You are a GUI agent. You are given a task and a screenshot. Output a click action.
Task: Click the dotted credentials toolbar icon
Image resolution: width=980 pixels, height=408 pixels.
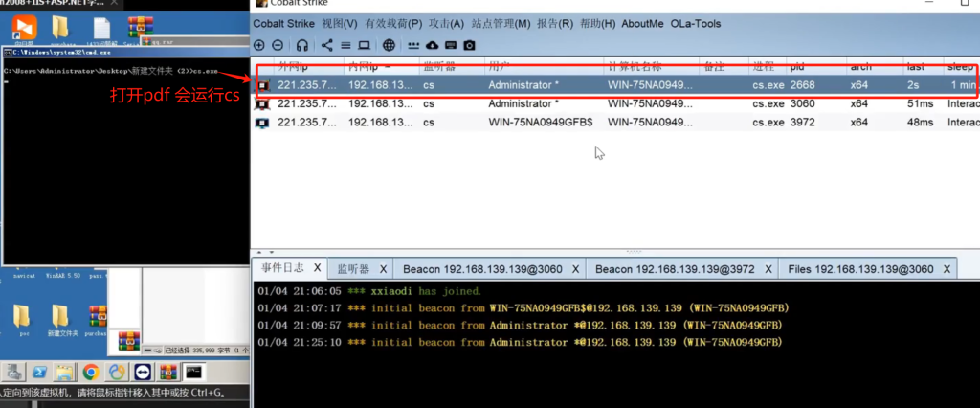click(413, 45)
